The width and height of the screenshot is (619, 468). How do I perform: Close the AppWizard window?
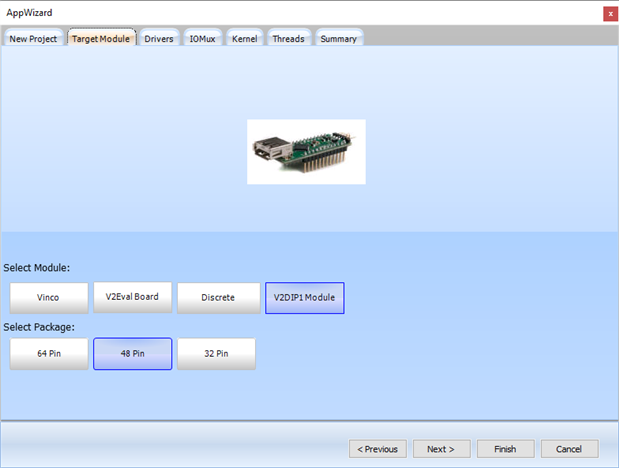[609, 13]
